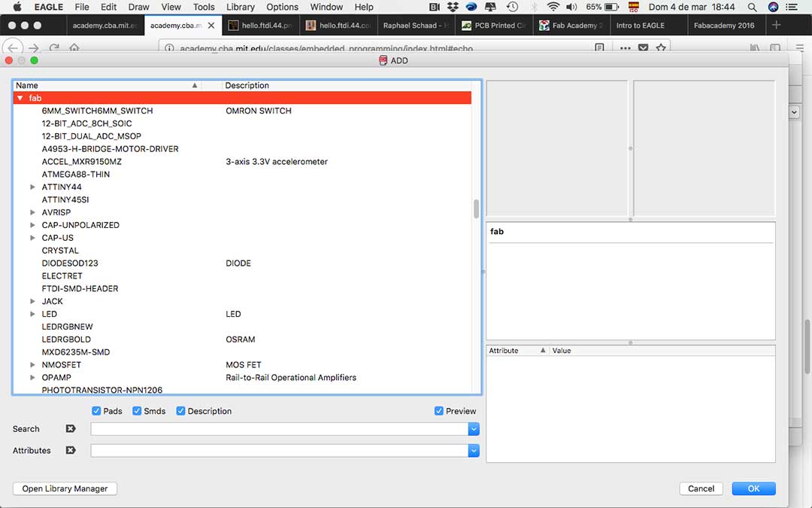This screenshot has height=508, width=812.
Task: Select CRYSTAL part
Action: pos(61,251)
